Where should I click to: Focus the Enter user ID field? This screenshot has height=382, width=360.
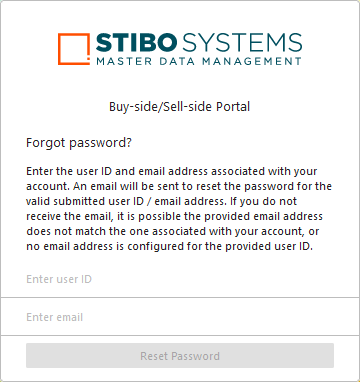pyautogui.click(x=180, y=279)
